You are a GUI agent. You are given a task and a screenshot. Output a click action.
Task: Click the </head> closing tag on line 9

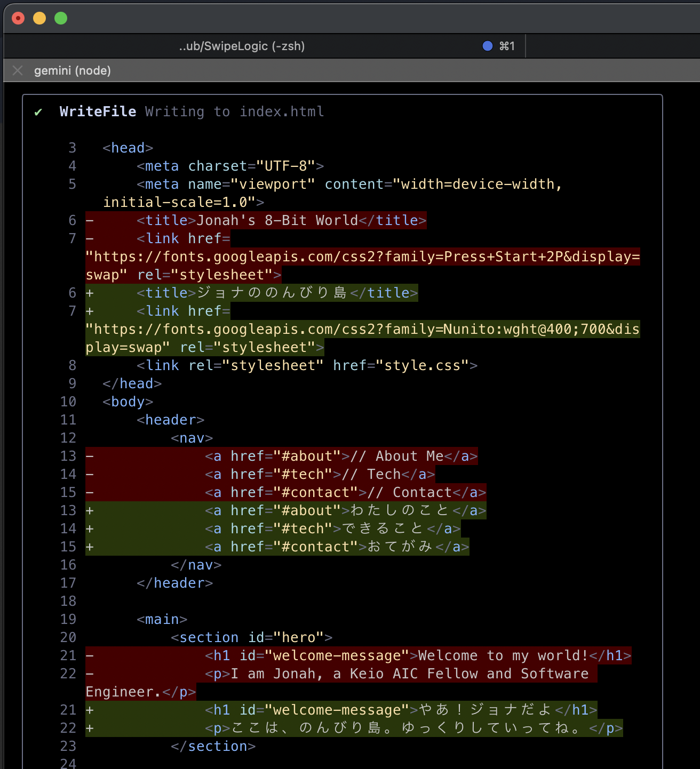tap(132, 383)
